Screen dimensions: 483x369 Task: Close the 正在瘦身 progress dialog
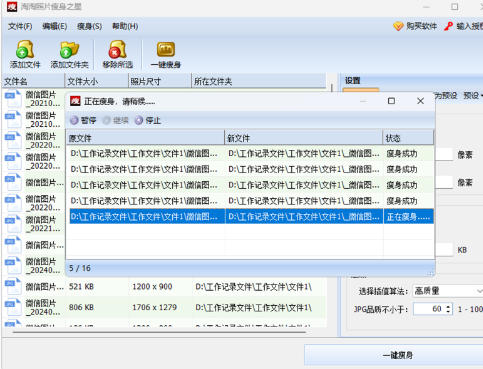click(x=421, y=101)
